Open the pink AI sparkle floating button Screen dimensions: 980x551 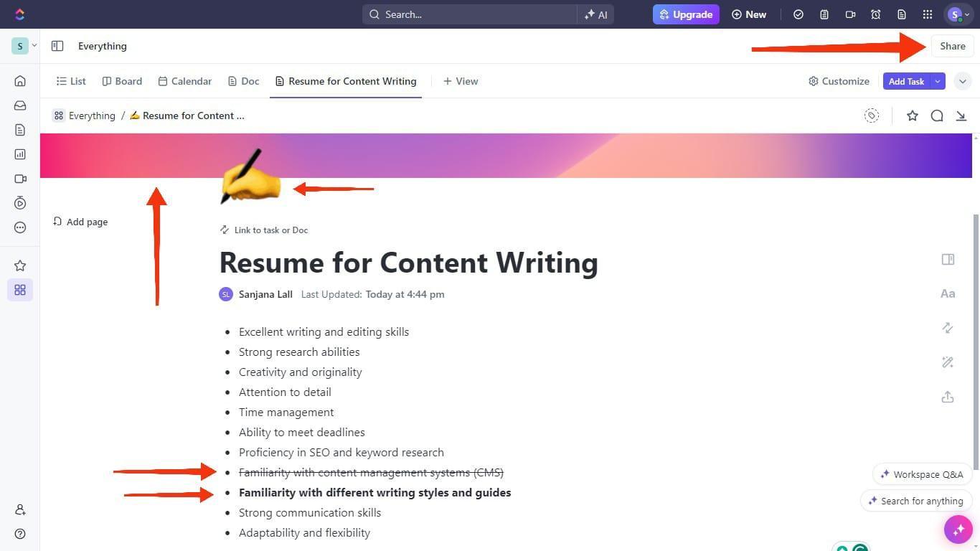point(958,530)
